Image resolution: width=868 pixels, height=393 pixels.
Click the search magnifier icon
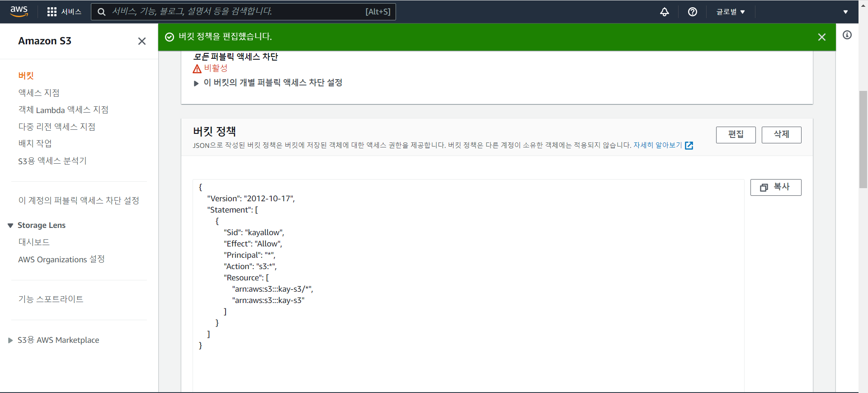pyautogui.click(x=102, y=12)
